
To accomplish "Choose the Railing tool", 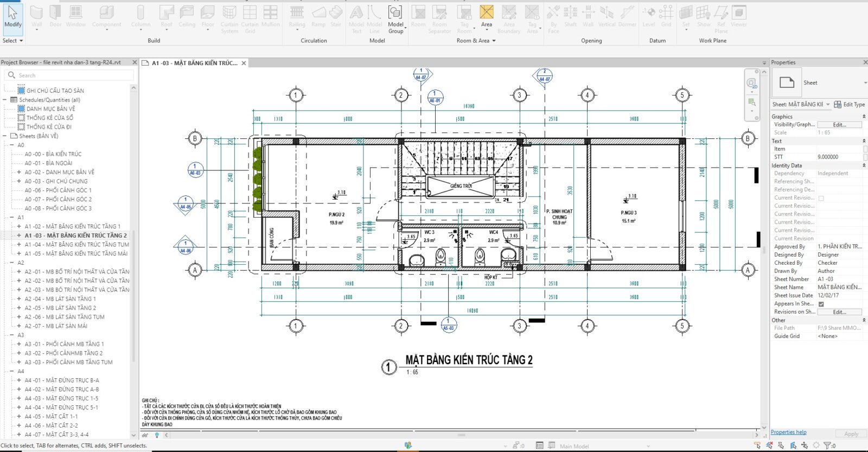I will click(297, 17).
